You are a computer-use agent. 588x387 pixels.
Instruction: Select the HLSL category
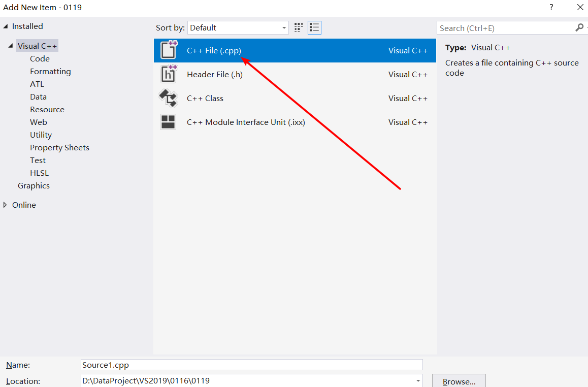39,173
